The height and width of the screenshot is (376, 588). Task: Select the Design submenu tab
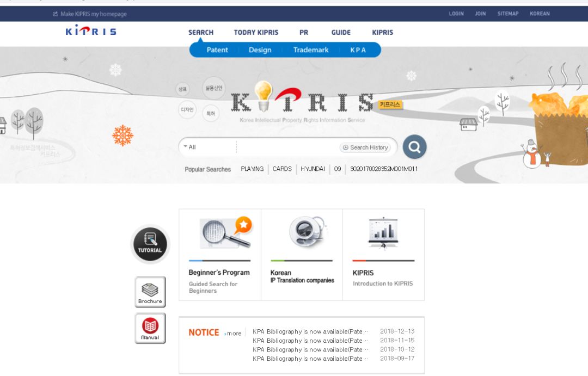point(260,50)
